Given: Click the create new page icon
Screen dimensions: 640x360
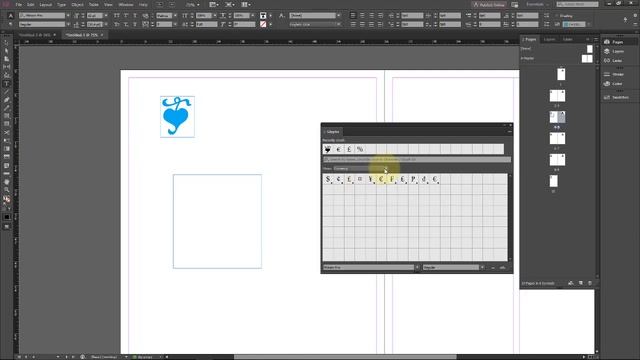Looking at the screenshot, I should [581, 283].
